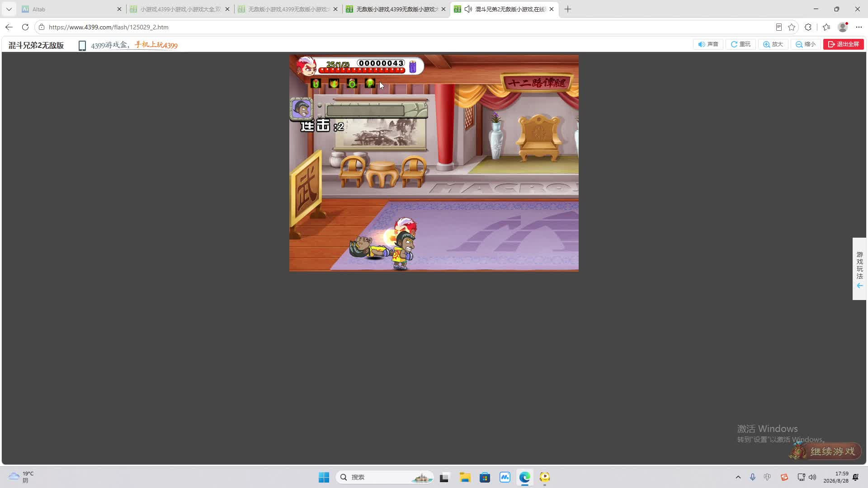Click the phone icon beside 4399游戏盒
The image size is (868, 488).
(82, 46)
